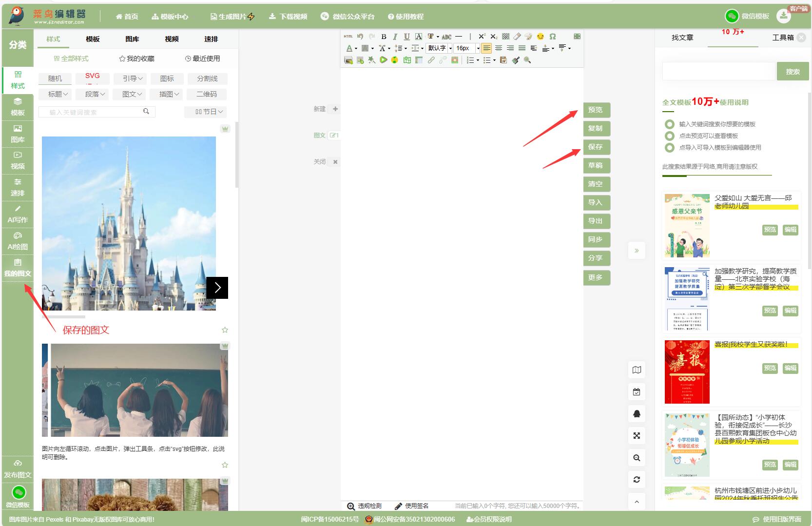The height and width of the screenshot is (526, 812).
Task: Click the fullscreen expand arrows icon
Action: 637,436
